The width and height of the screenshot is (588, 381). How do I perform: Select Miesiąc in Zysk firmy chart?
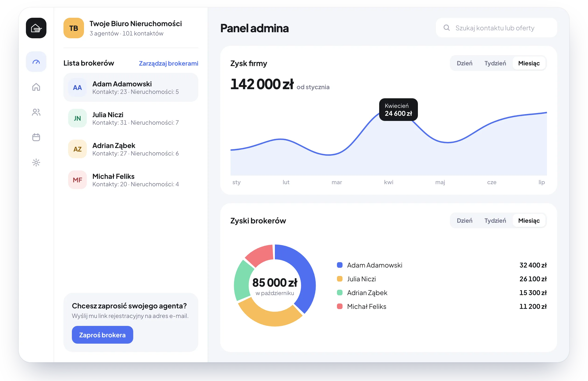529,63
